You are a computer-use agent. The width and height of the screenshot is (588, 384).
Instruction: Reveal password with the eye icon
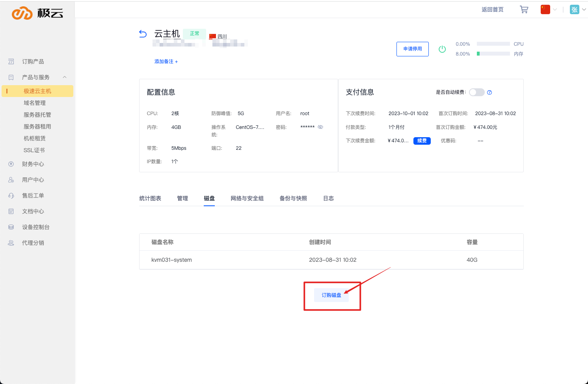(x=320, y=127)
